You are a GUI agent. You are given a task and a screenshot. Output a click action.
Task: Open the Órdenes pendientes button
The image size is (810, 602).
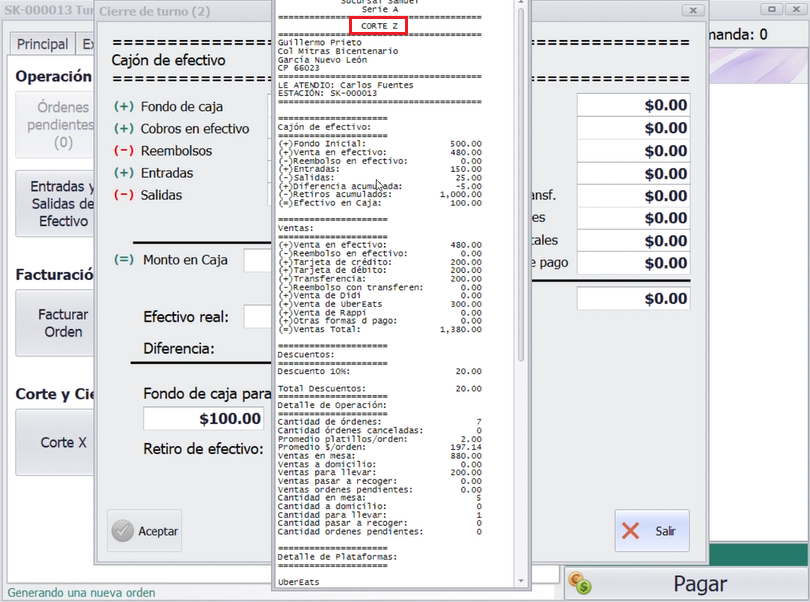coord(58,124)
